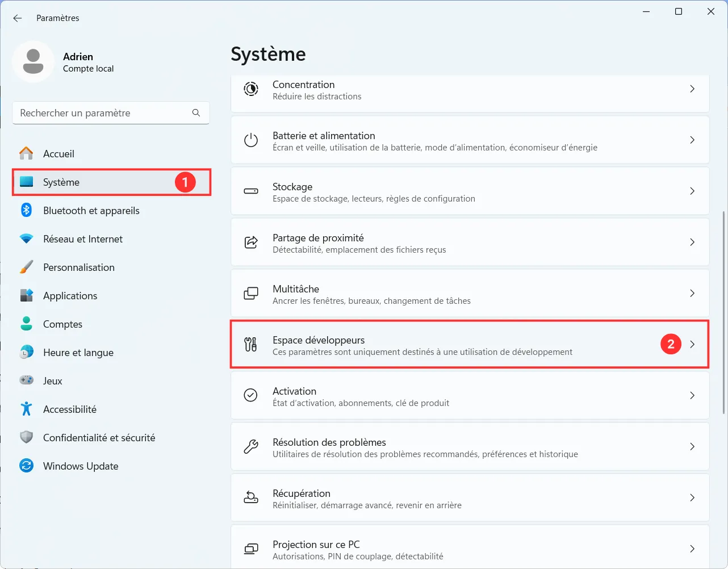Click the Applications icon in sidebar

26,295
